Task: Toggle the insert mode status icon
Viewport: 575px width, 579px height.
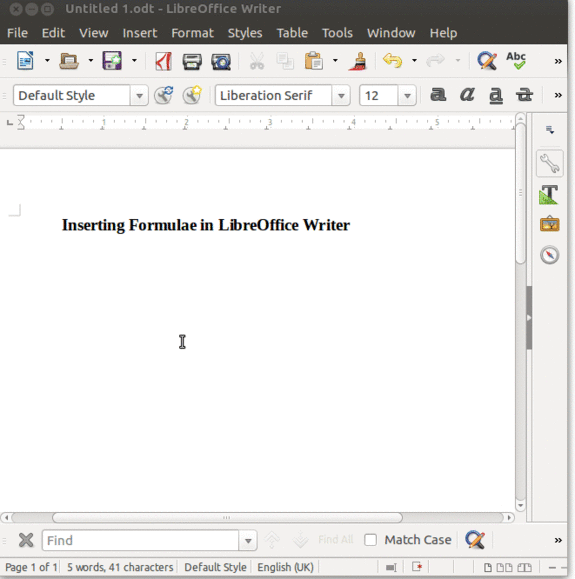Action: pyautogui.click(x=391, y=567)
